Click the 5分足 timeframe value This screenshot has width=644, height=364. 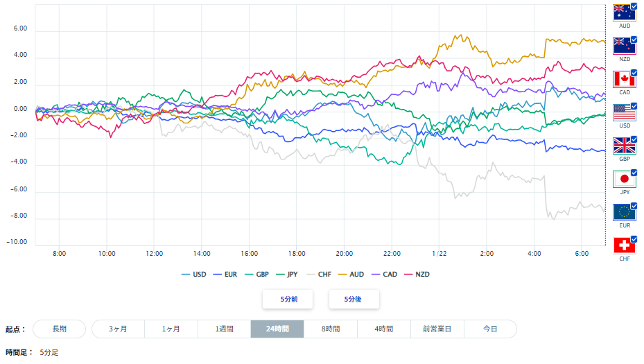coord(49,352)
